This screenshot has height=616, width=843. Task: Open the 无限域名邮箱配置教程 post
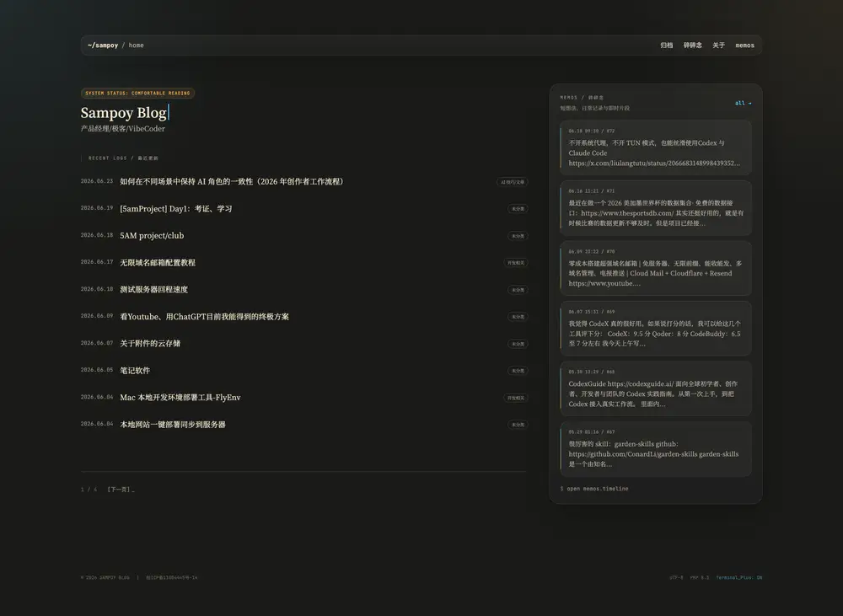click(x=158, y=262)
